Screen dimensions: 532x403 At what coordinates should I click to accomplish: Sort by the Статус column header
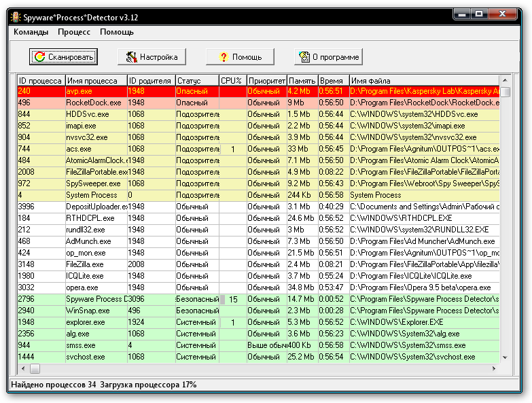coord(196,81)
